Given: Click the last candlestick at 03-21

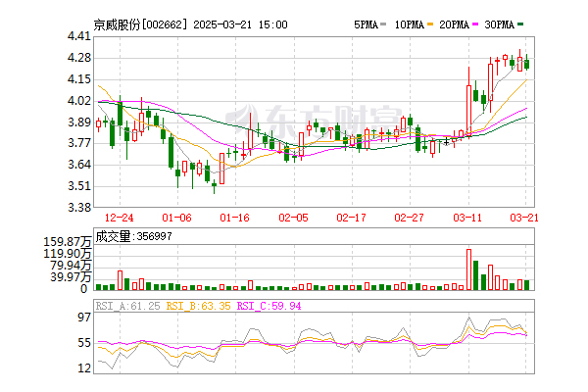Looking at the screenshot, I should [x=527, y=64].
